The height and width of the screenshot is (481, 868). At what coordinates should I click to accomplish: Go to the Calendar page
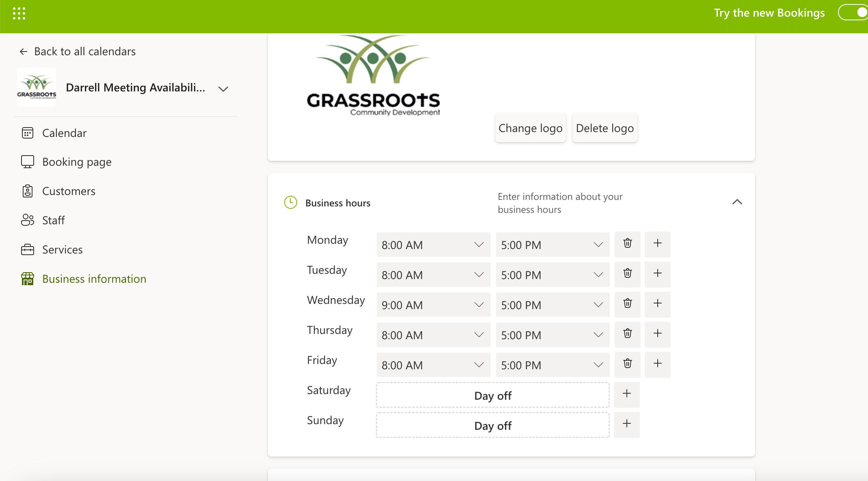click(x=64, y=133)
